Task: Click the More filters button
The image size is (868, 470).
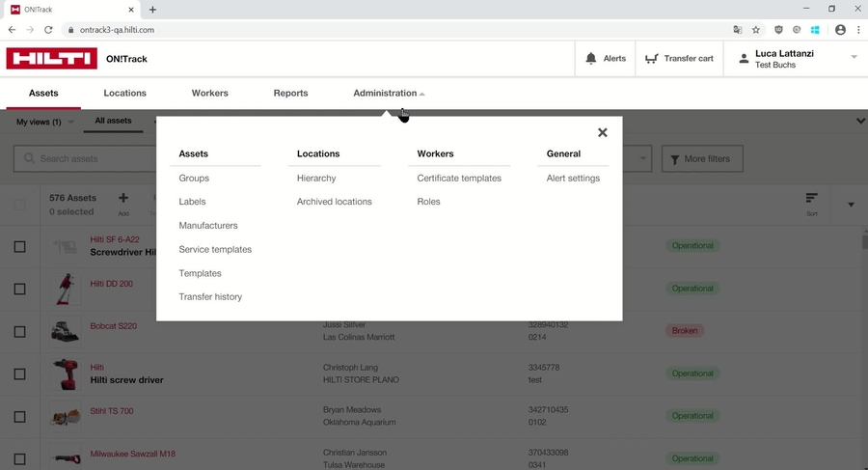Action: pyautogui.click(x=702, y=159)
